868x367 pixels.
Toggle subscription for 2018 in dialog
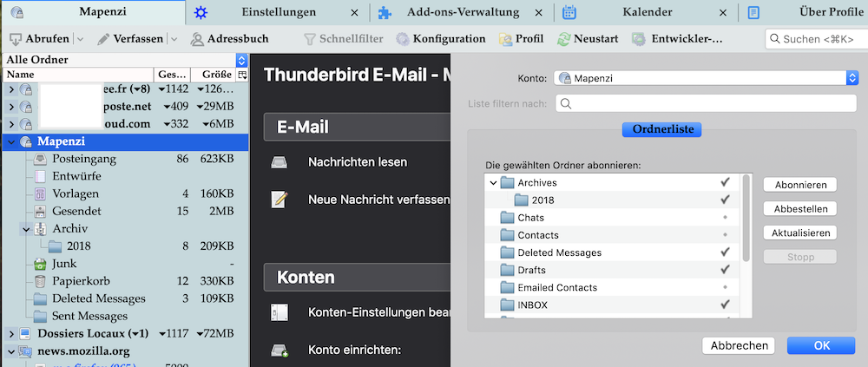point(725,200)
